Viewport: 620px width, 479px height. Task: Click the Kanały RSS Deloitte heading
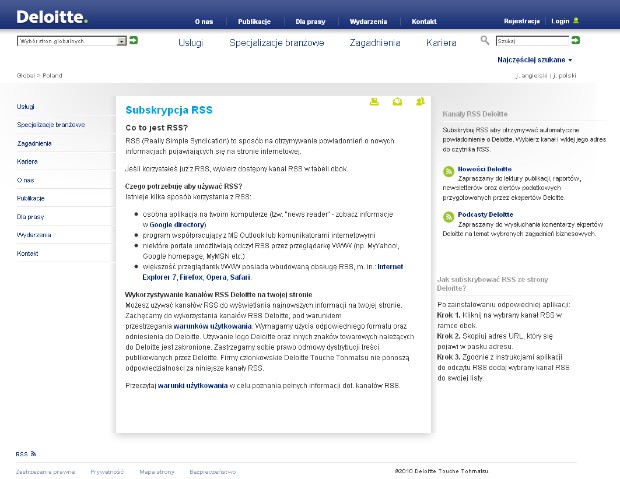pos(475,114)
